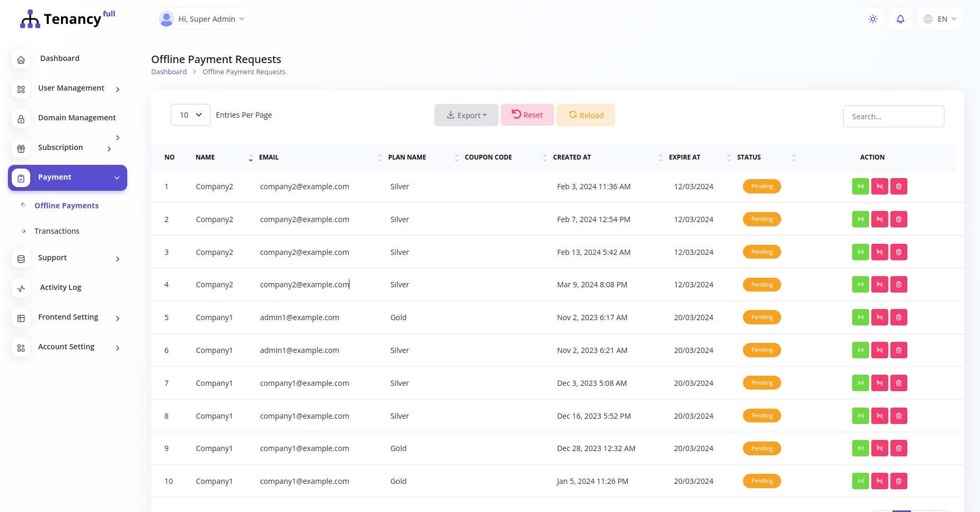
Task: Collapse the Payment section in the sidebar
Action: [x=117, y=178]
